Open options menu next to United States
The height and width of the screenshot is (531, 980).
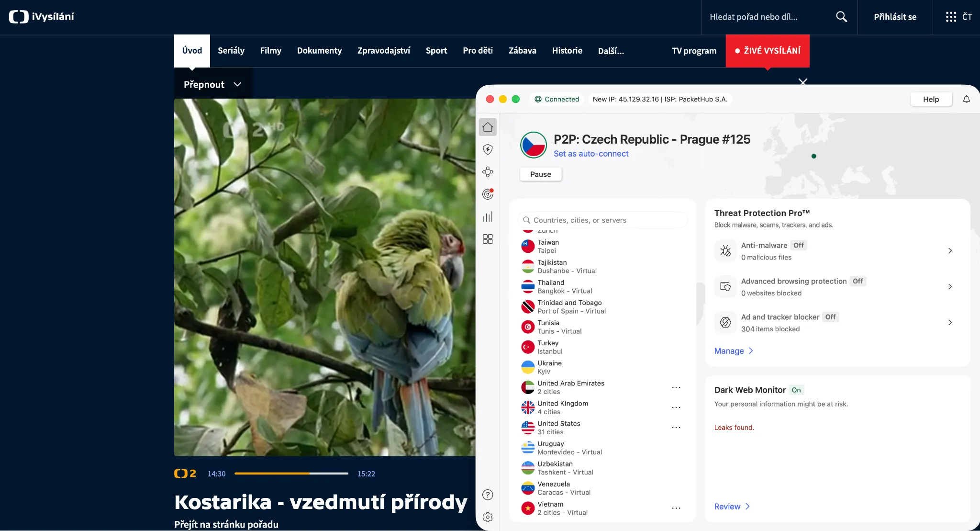click(x=677, y=427)
